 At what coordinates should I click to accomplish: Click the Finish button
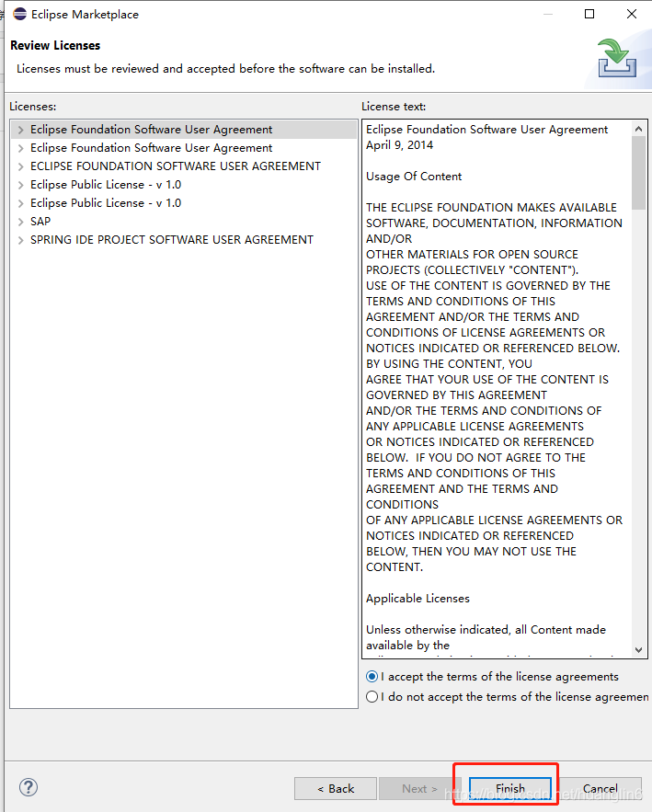(x=510, y=788)
